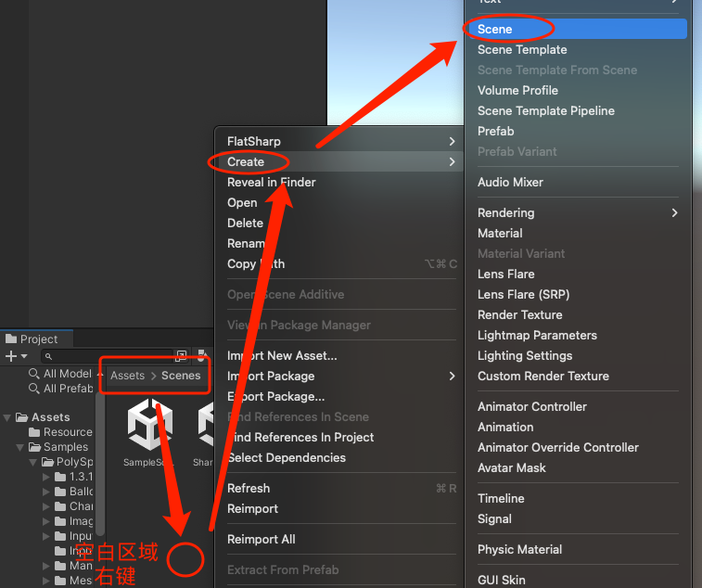Viewport: 702px width, 588px height.
Task: Choose Lens Flare (SRP)
Action: [577, 294]
